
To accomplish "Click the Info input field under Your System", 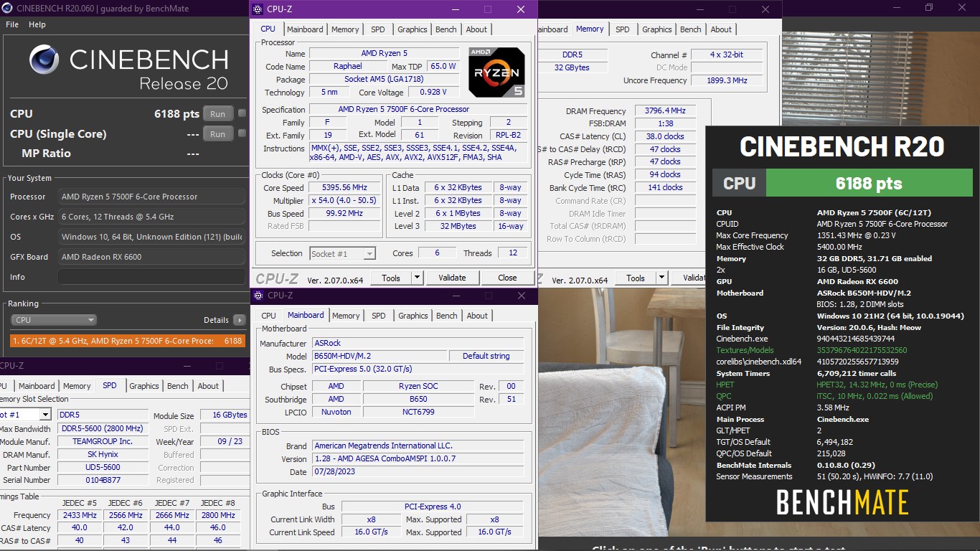I will pyautogui.click(x=152, y=277).
